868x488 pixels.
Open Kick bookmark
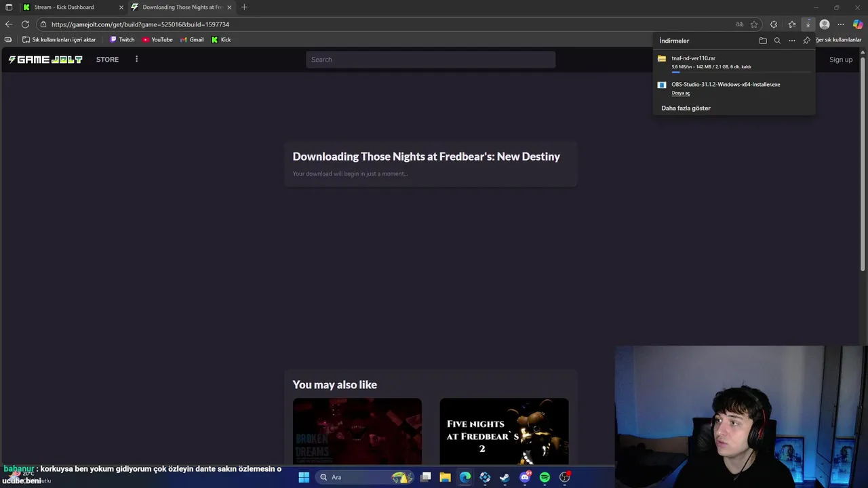click(221, 39)
